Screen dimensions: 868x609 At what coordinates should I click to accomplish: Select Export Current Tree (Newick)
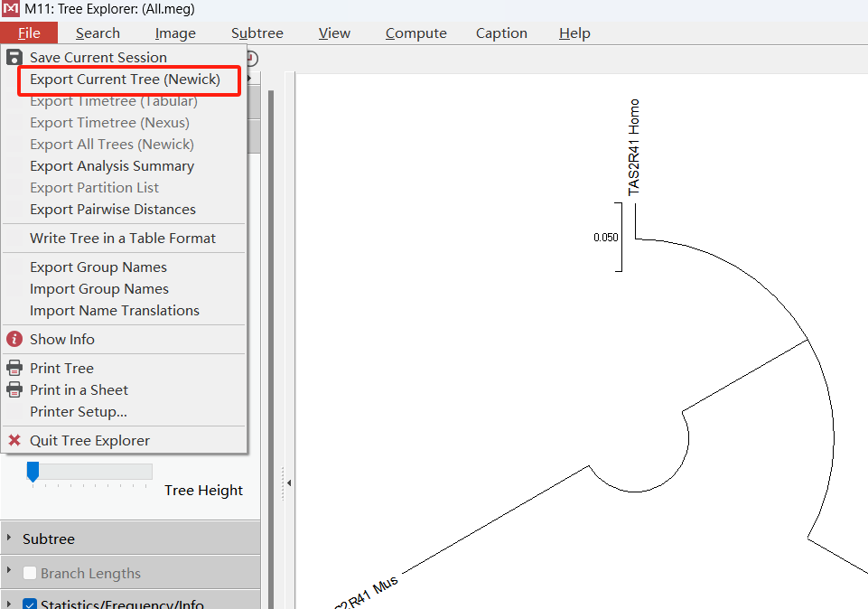click(126, 80)
